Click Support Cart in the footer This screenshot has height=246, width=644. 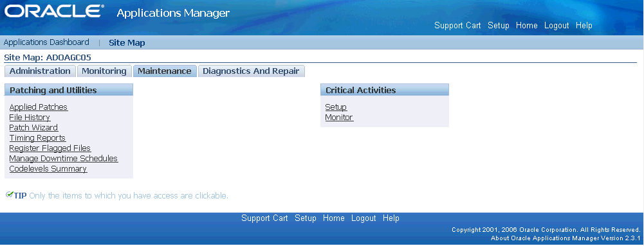[x=264, y=218]
